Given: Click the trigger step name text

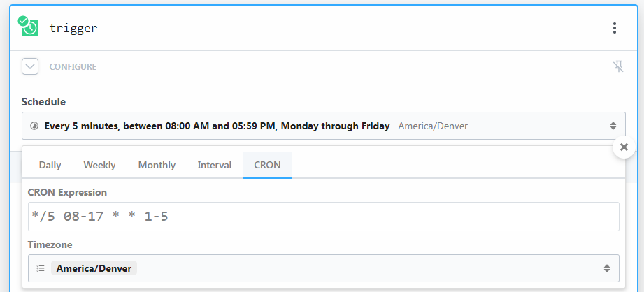Looking at the screenshot, I should [73, 29].
